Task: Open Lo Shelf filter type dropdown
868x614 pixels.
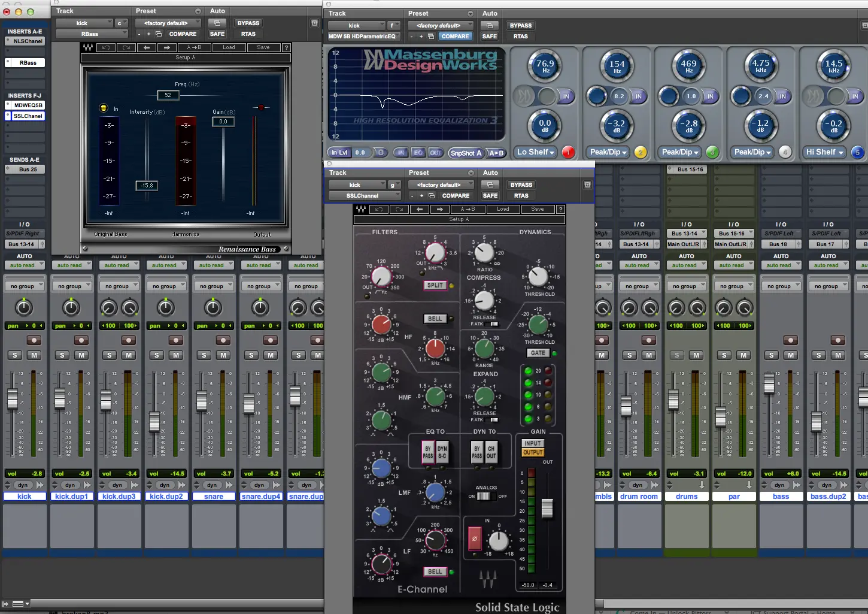Action: [536, 152]
